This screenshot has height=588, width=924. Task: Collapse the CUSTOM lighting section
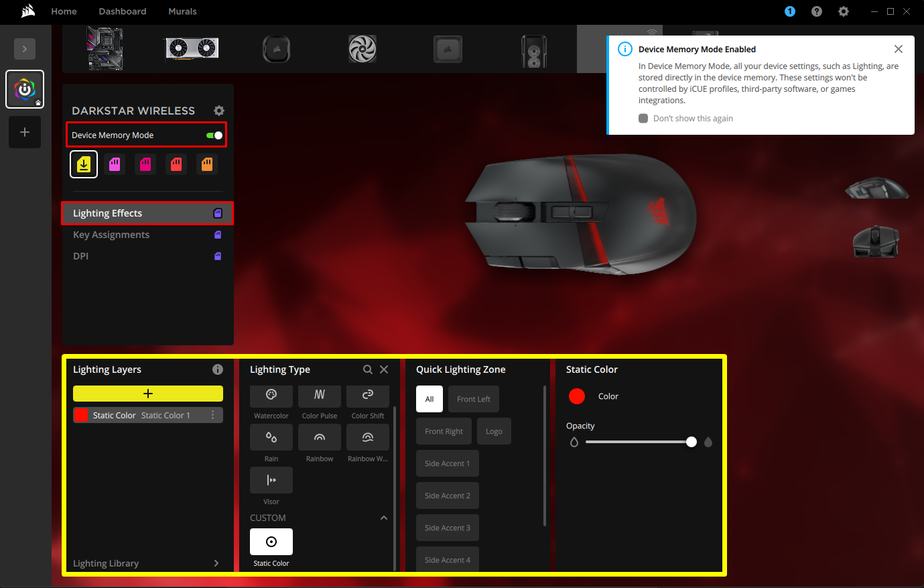pyautogui.click(x=383, y=517)
